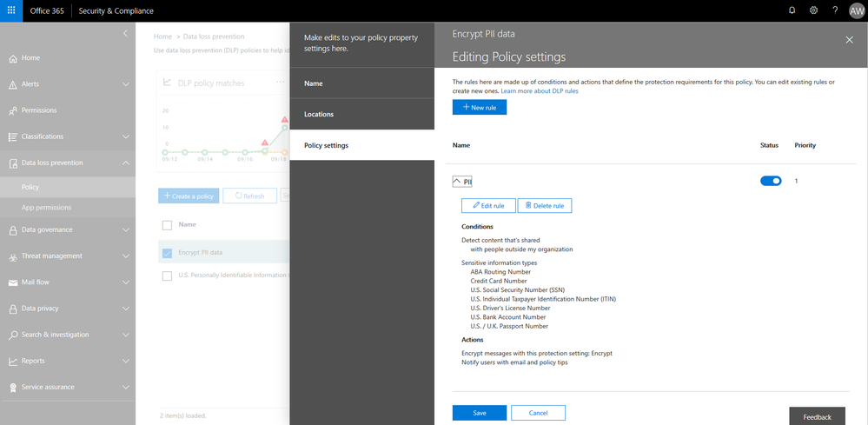Close the Editing Policy settings panel
This screenshot has width=868, height=425.
click(x=850, y=39)
